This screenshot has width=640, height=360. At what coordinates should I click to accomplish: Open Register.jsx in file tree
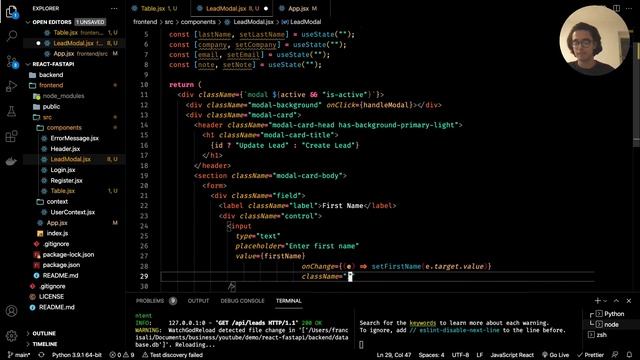click(66, 180)
